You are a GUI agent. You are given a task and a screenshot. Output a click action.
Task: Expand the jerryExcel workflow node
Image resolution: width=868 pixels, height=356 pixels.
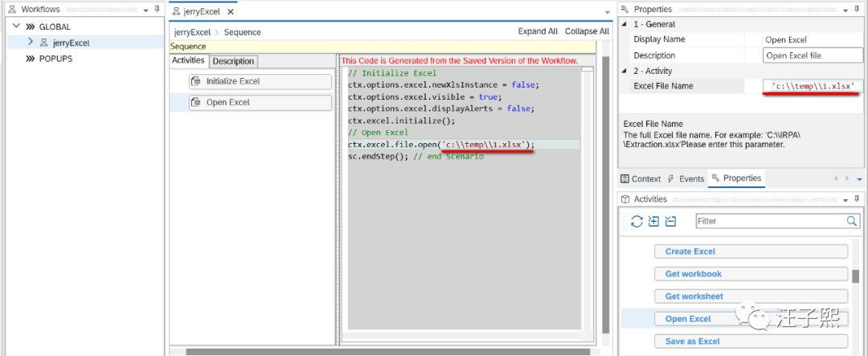31,42
